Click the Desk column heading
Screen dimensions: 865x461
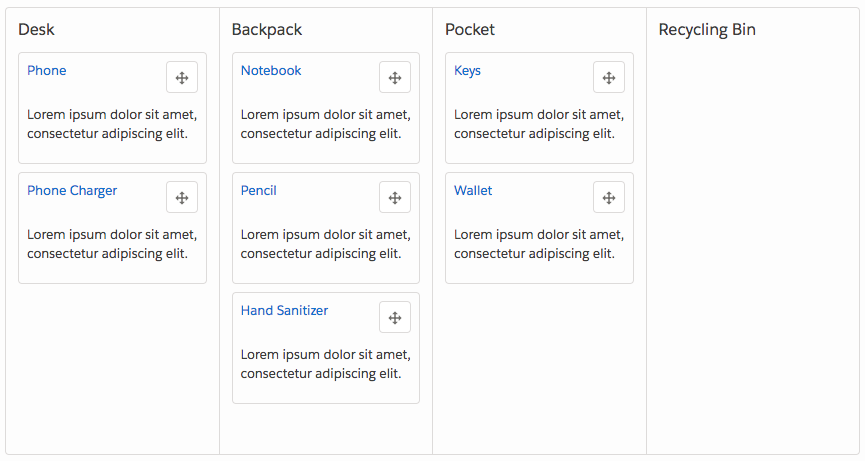(x=36, y=29)
